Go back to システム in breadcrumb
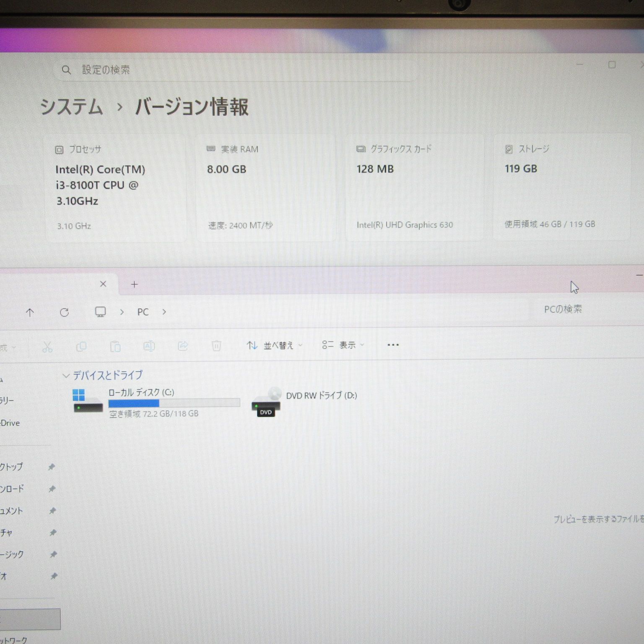Image resolution: width=644 pixels, height=644 pixels. point(72,106)
